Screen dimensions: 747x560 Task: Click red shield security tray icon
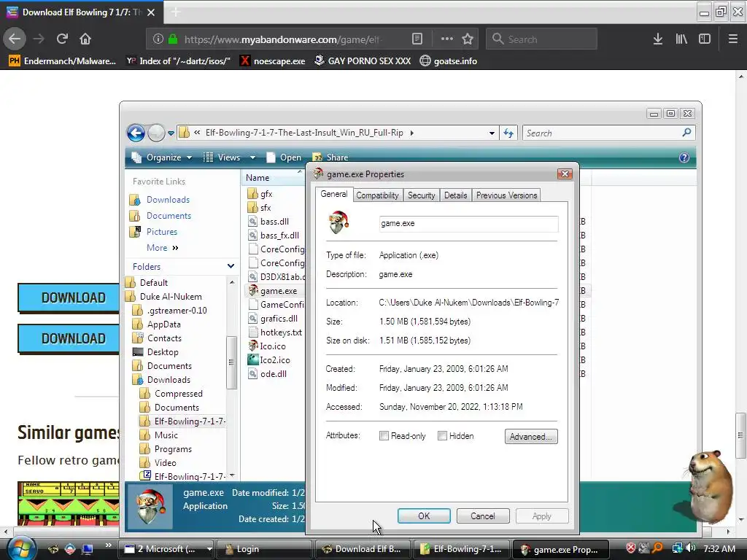(631, 548)
